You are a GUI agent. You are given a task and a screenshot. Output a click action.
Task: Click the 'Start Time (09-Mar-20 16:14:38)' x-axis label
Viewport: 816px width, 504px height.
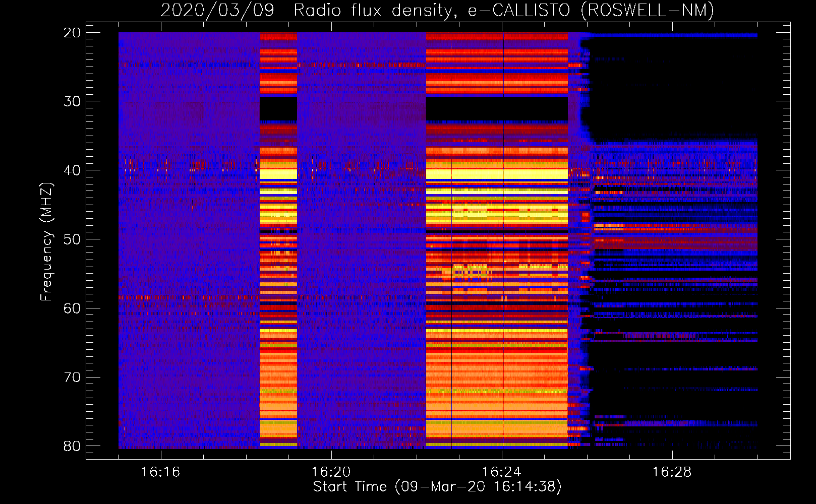437,487
